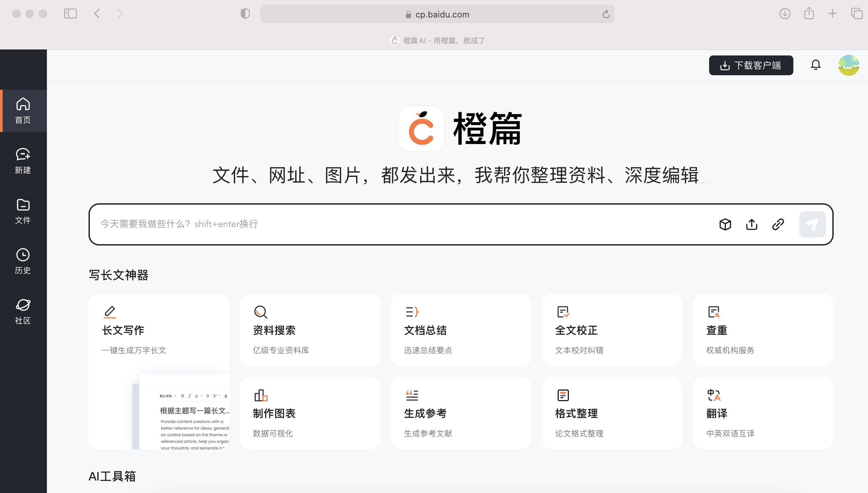The height and width of the screenshot is (493, 868).
Task: Click the link attachment icon in input box
Action: click(778, 224)
